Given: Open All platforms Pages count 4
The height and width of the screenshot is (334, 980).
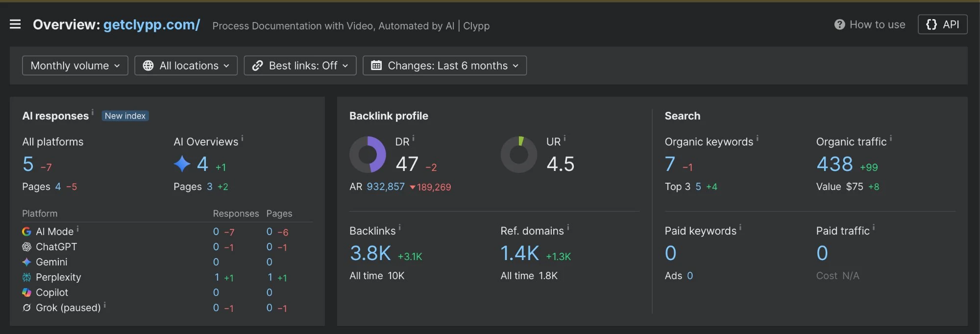Looking at the screenshot, I should pos(58,187).
